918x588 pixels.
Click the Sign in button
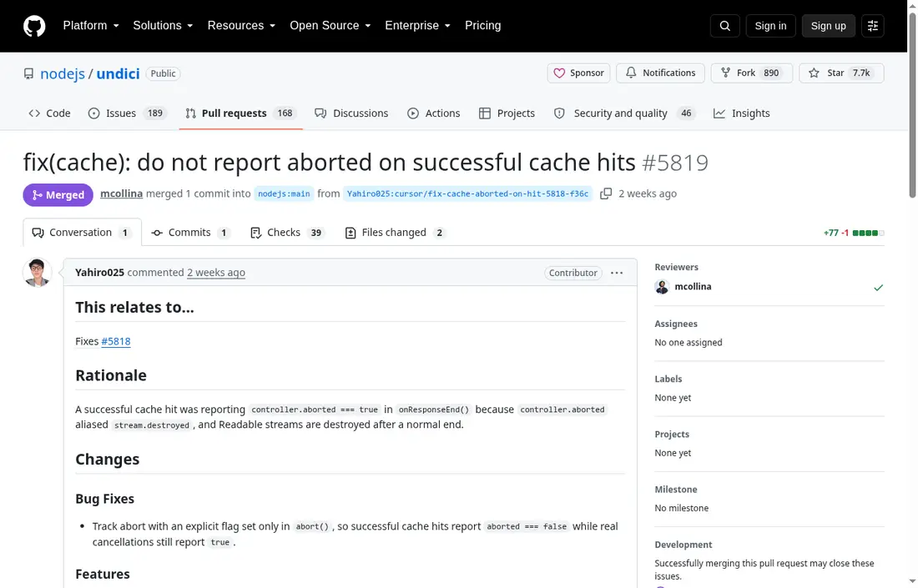tap(770, 26)
